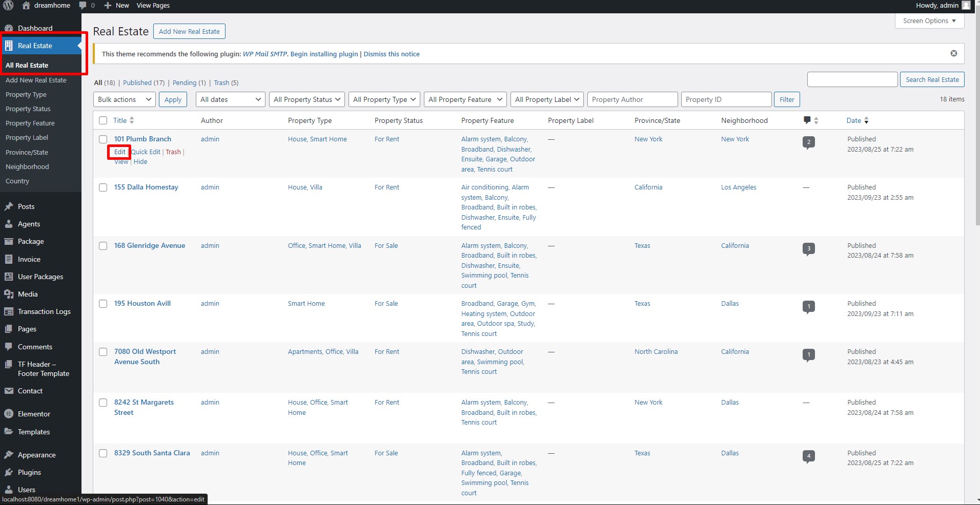Open the Bulk actions dropdown
This screenshot has width=980, height=505.
coord(125,99)
